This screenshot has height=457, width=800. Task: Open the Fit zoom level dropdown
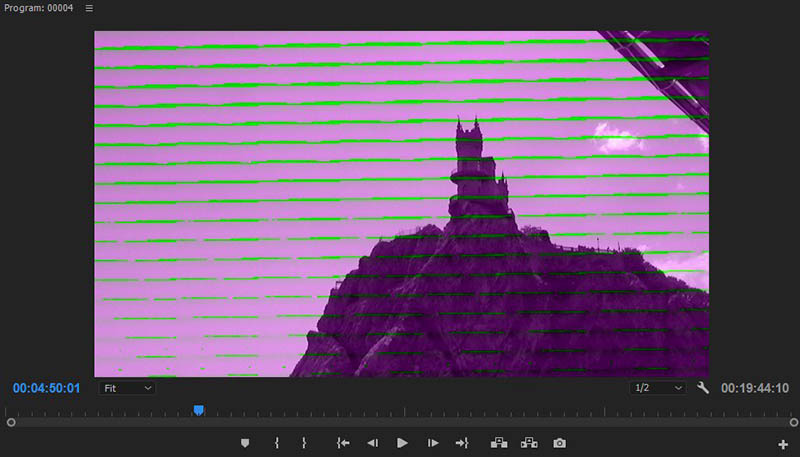(x=127, y=388)
